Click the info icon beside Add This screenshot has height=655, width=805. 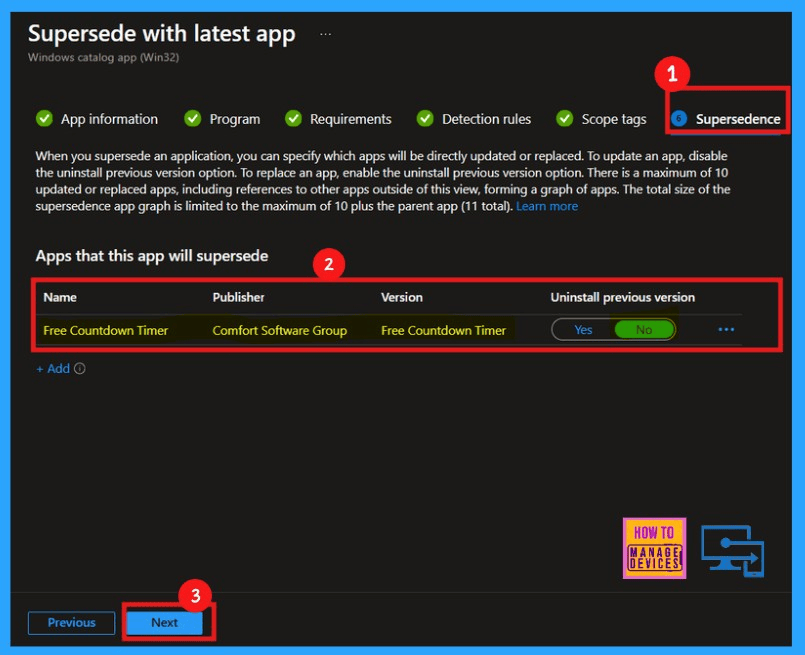coord(80,369)
